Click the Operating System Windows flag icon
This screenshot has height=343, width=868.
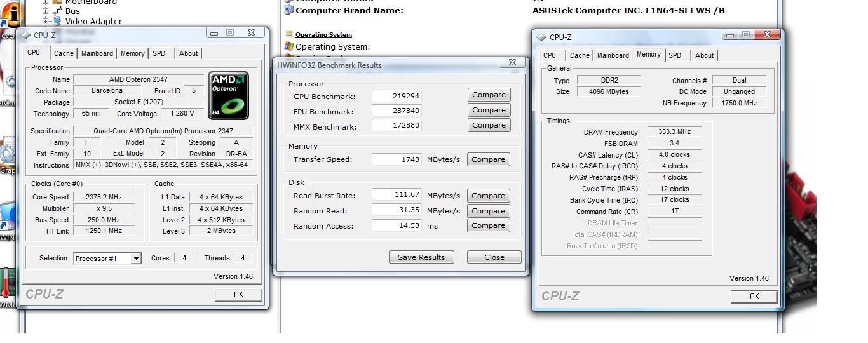[289, 46]
